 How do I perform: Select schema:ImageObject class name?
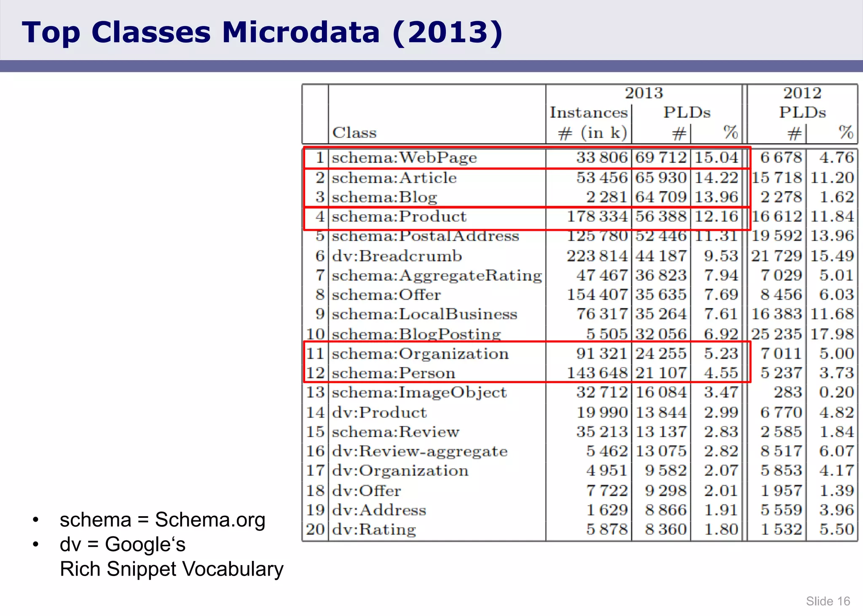pyautogui.click(x=419, y=392)
